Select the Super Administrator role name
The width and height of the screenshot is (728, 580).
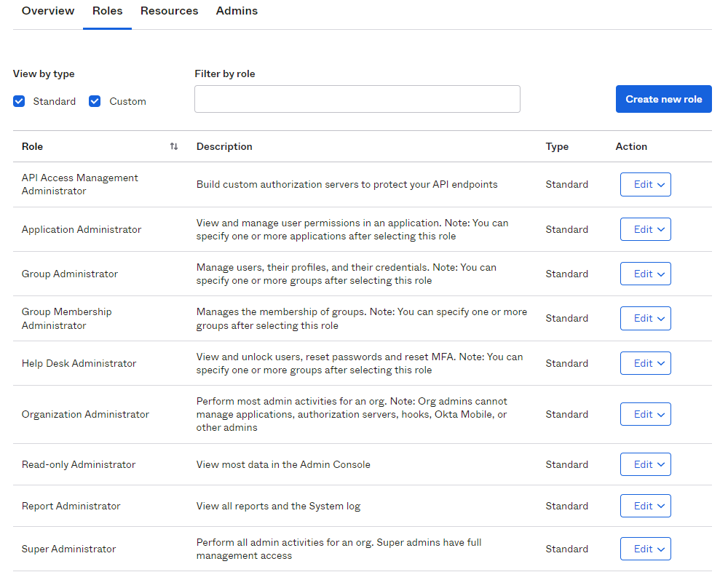click(x=68, y=549)
